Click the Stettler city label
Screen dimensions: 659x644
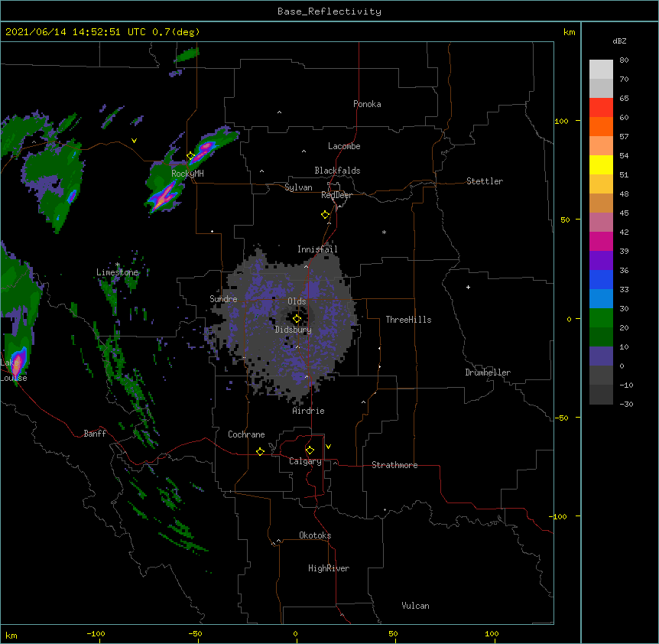coord(485,181)
